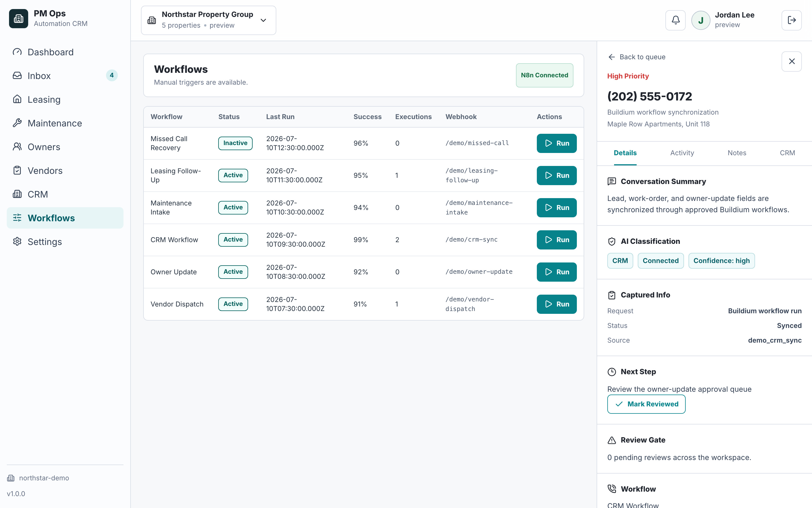Click the High Priority label
The width and height of the screenshot is (812, 508).
click(628, 76)
